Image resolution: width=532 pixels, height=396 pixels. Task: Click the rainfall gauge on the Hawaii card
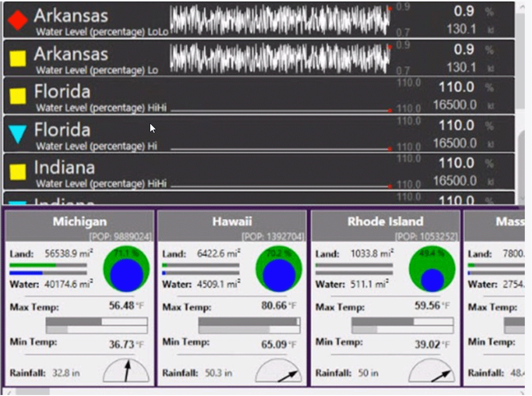click(x=279, y=371)
